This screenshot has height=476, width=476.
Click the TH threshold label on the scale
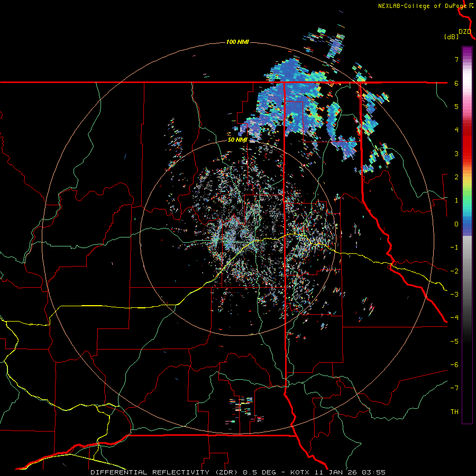454,412
